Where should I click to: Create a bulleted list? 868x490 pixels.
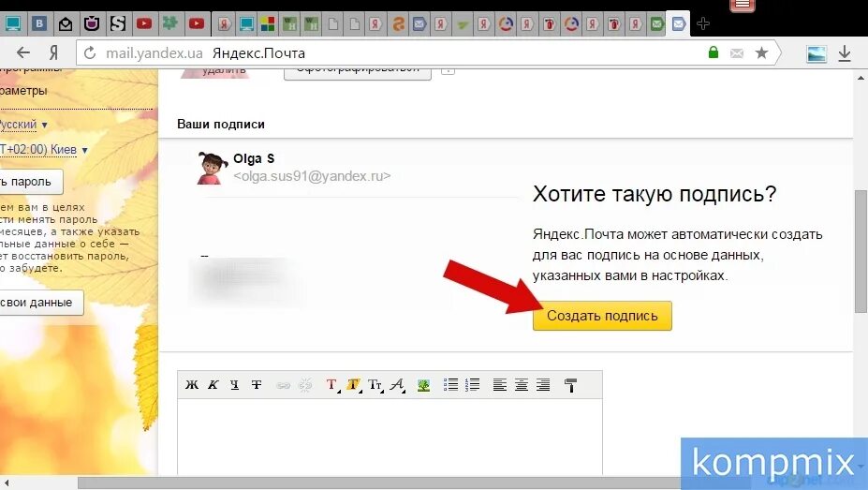(x=450, y=385)
